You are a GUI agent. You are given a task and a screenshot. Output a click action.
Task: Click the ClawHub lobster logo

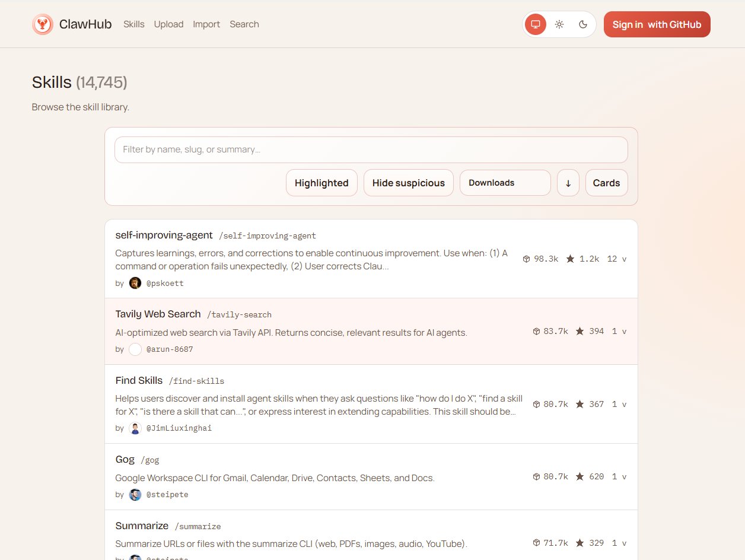pyautogui.click(x=43, y=24)
